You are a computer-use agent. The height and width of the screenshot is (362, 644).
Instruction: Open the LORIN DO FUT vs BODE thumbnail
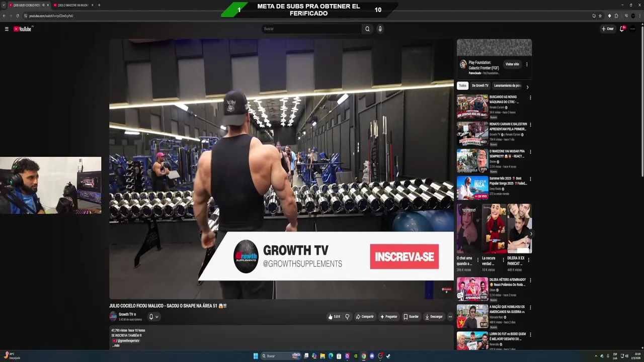pyautogui.click(x=472, y=340)
